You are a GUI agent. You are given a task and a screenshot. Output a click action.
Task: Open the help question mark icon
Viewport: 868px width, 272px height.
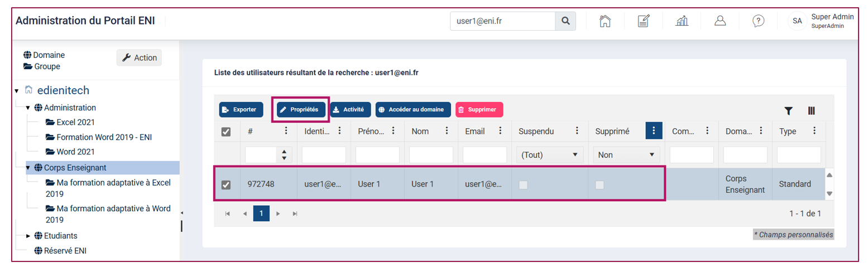pyautogui.click(x=758, y=21)
